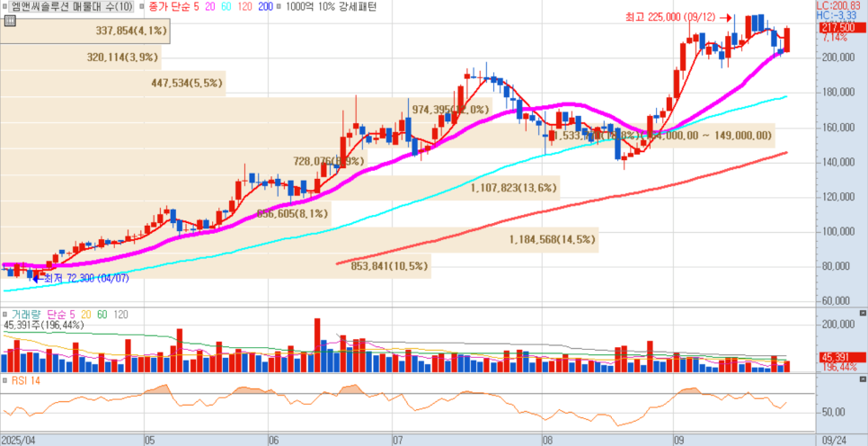Image resolution: width=868 pixels, height=446 pixels.
Task: Click the 5 volume moving average legend
Action: tap(74, 315)
